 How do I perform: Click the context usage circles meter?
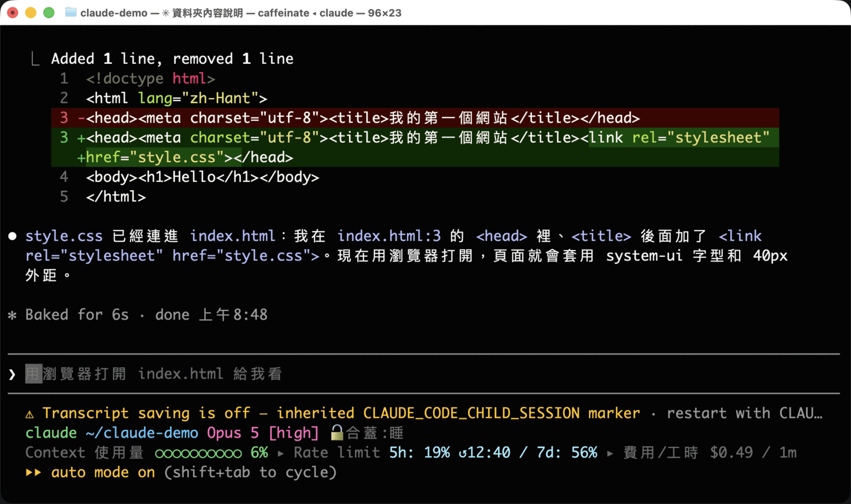click(198, 453)
